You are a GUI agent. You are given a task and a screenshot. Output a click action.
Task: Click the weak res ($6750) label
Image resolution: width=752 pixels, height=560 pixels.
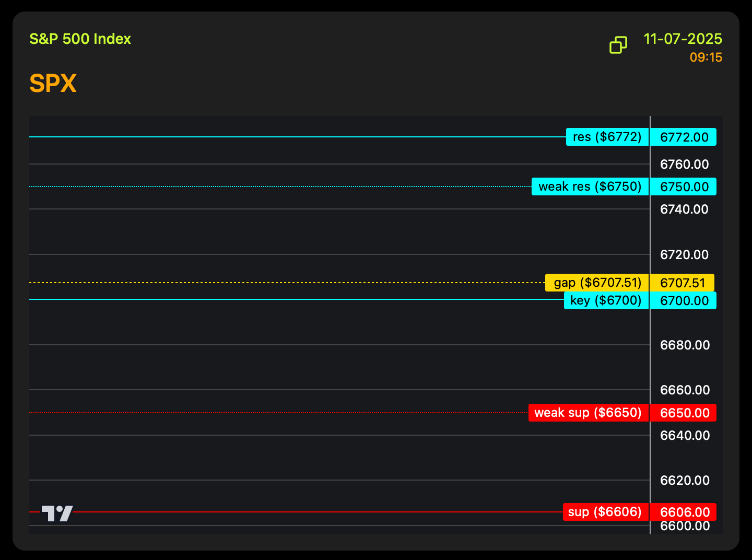coord(590,186)
